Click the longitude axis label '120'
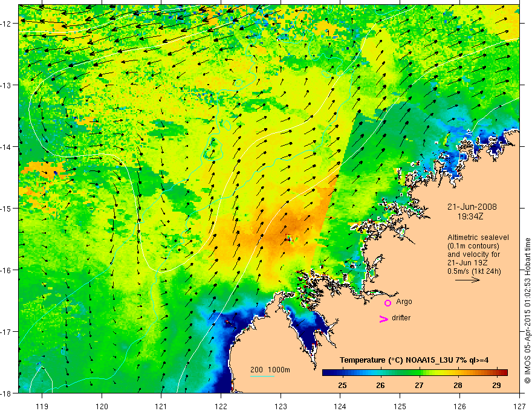 pos(102,406)
